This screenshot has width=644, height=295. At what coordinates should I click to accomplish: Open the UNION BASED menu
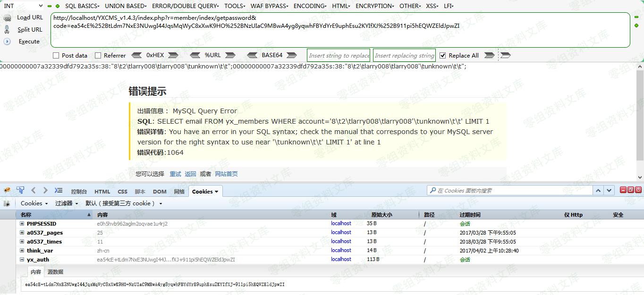(x=126, y=6)
